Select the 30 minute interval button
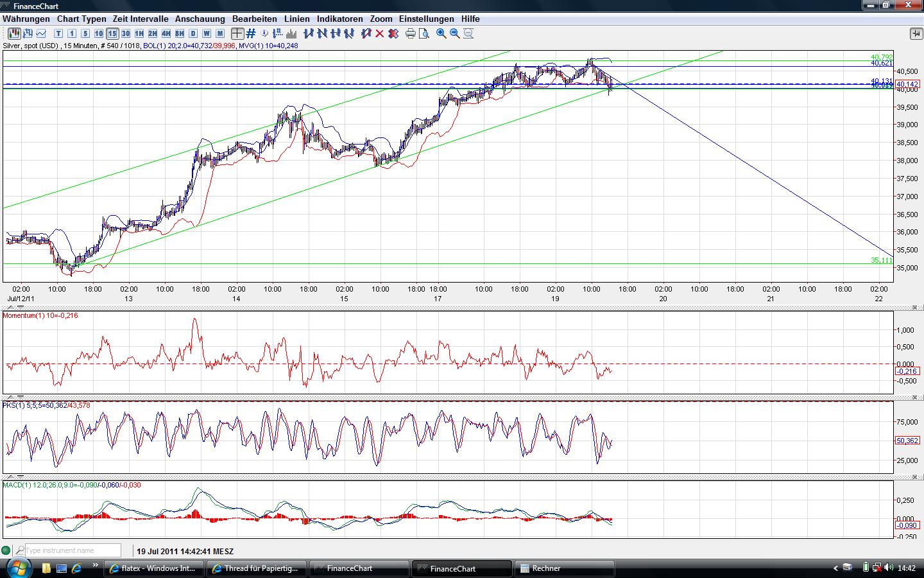Viewport: 924px width, 578px height. (126, 33)
